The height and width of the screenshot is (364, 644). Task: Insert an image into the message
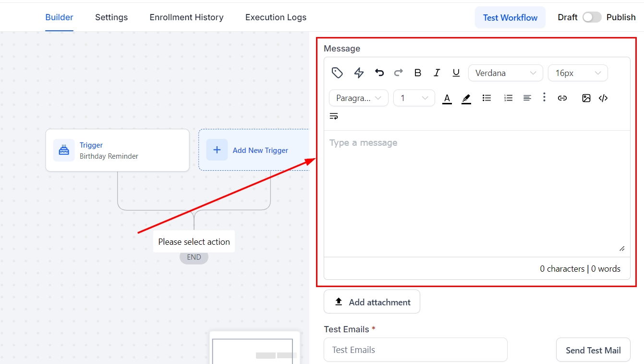coord(586,98)
